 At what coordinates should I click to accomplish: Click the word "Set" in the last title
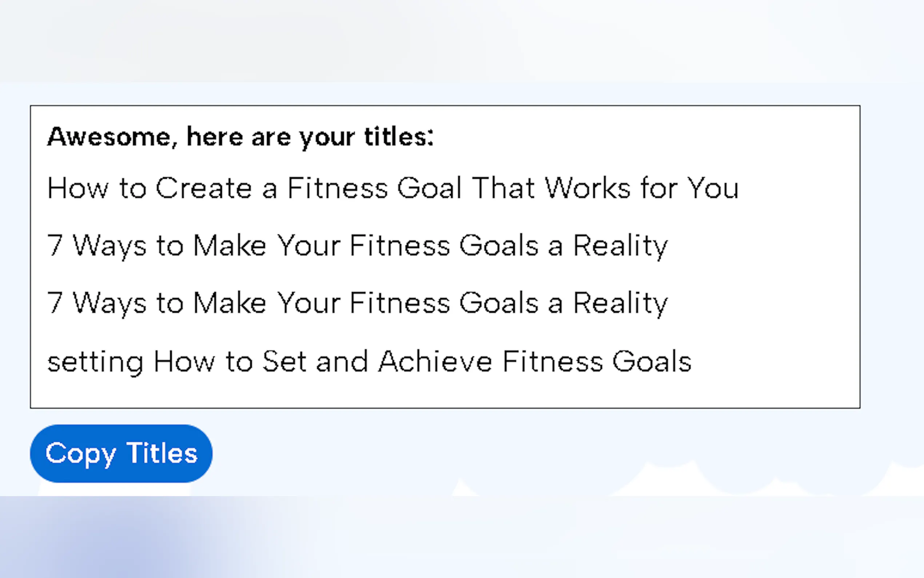tap(284, 362)
